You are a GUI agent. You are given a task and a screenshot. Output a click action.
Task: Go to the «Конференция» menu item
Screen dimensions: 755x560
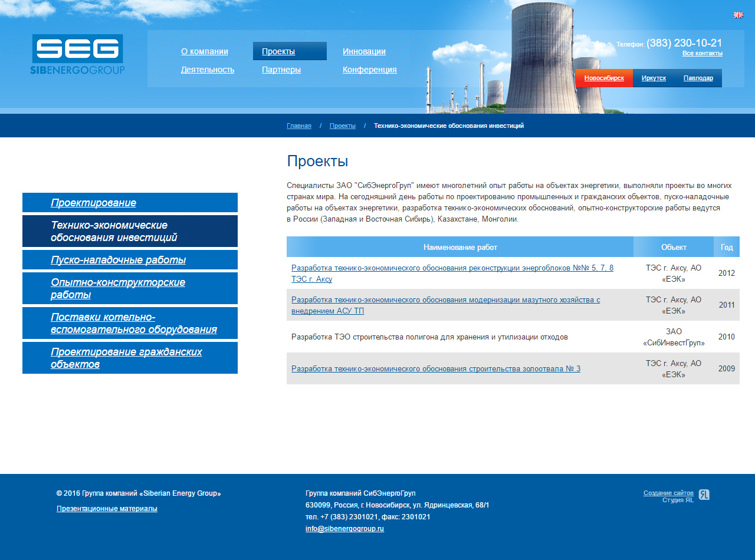tap(370, 70)
